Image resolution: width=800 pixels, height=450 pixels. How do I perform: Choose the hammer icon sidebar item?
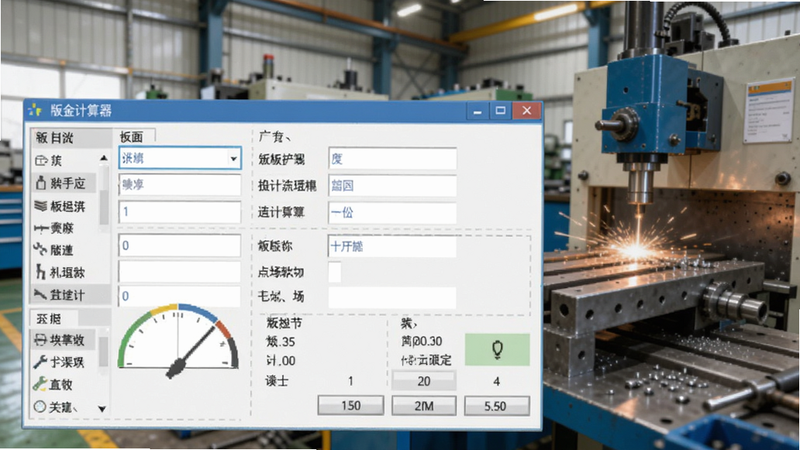pyautogui.click(x=40, y=294)
